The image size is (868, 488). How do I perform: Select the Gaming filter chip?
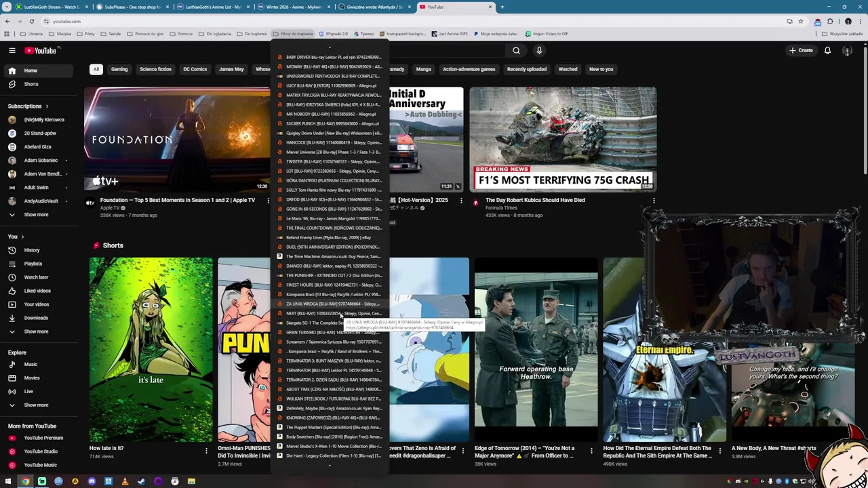click(119, 69)
